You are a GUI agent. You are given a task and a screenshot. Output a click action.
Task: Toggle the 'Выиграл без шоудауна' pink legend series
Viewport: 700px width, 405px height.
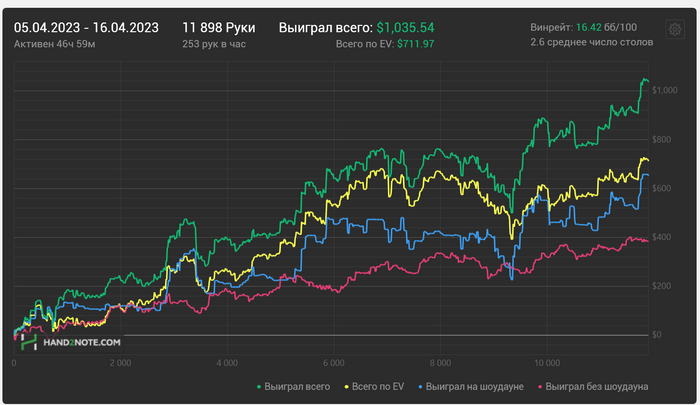click(x=593, y=387)
